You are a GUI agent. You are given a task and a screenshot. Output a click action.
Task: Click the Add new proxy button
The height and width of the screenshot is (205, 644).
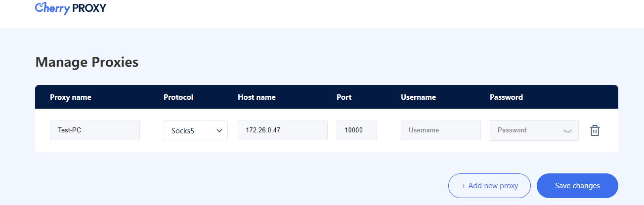(489, 186)
